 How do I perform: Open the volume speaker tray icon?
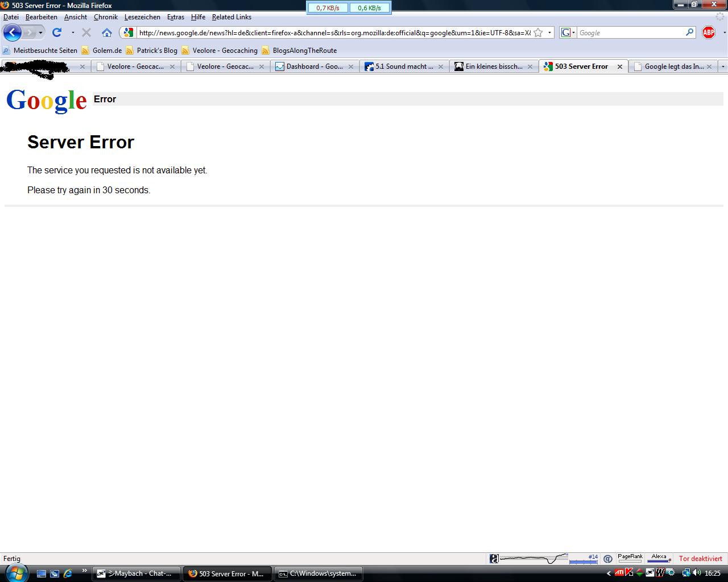697,573
